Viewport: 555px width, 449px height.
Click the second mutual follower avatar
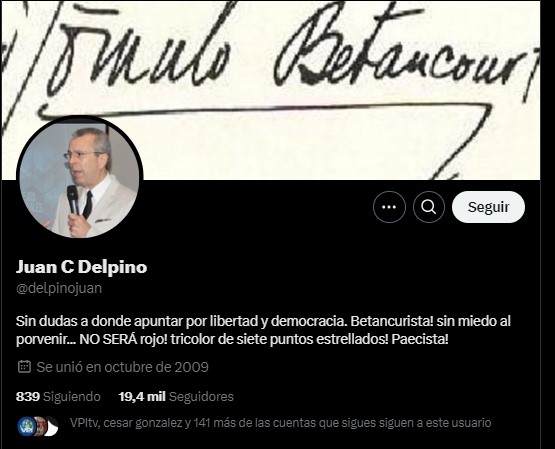(39, 426)
